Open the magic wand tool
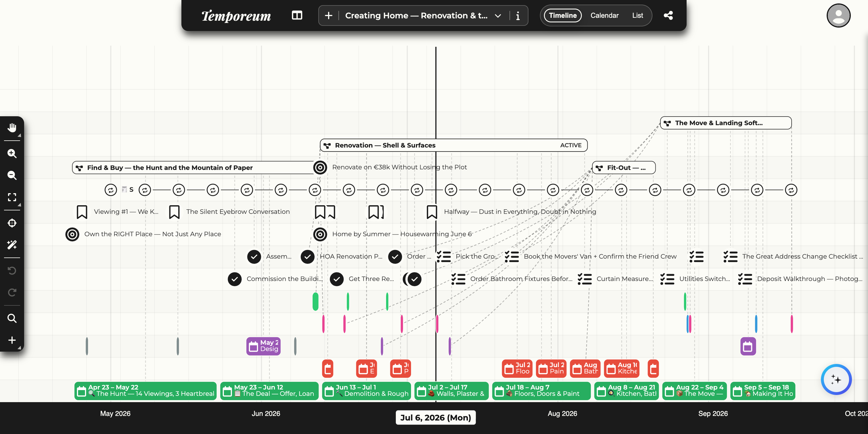The width and height of the screenshot is (868, 434). [x=12, y=245]
